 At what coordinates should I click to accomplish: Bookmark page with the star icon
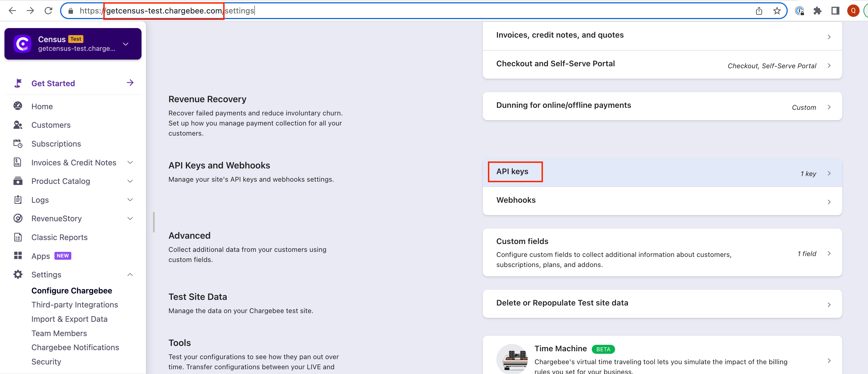777,11
